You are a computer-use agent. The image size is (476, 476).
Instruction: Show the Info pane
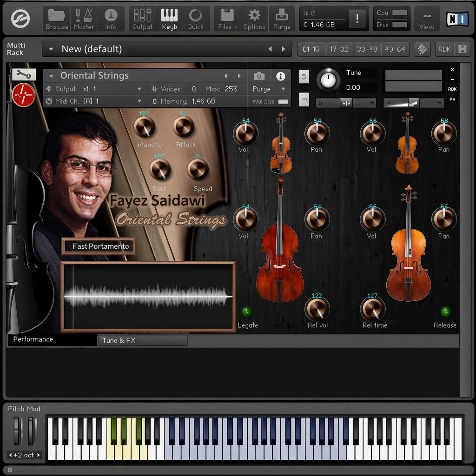111,19
